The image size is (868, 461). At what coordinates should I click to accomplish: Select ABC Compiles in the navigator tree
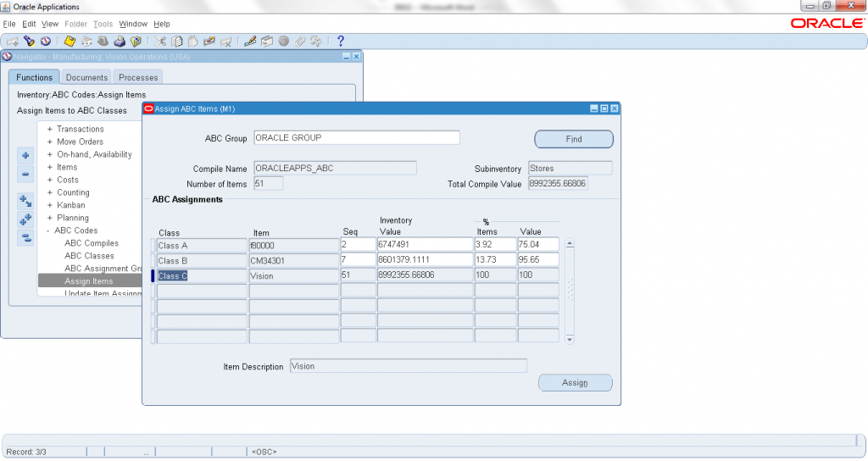click(92, 243)
